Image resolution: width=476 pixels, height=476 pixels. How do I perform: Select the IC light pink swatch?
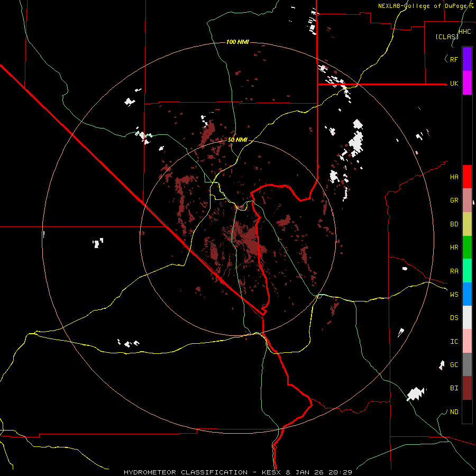pos(467,341)
